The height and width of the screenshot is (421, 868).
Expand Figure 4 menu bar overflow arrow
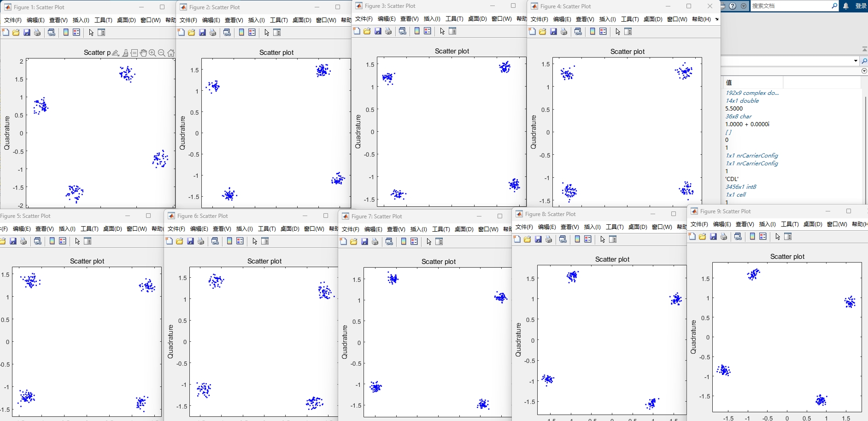[716, 19]
